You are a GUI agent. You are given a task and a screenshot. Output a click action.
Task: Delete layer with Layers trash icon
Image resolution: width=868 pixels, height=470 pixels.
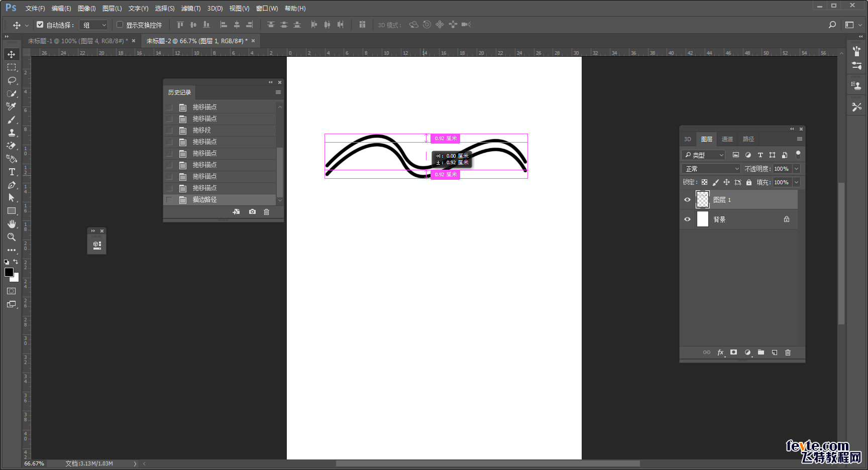click(788, 352)
